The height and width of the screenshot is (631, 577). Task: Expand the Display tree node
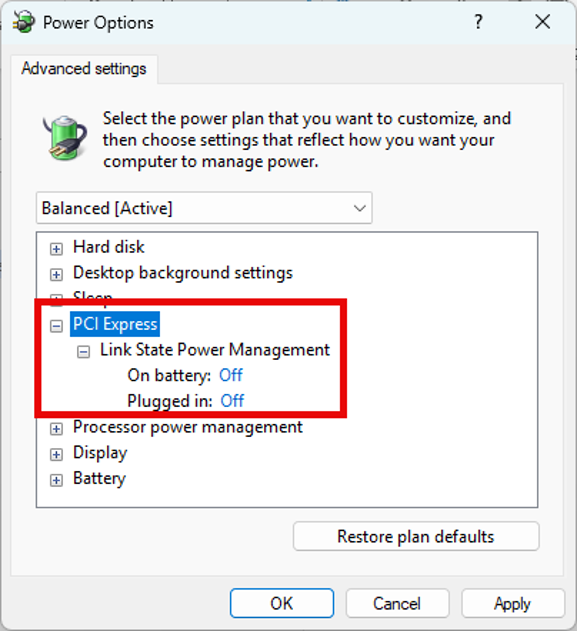pyautogui.click(x=56, y=455)
